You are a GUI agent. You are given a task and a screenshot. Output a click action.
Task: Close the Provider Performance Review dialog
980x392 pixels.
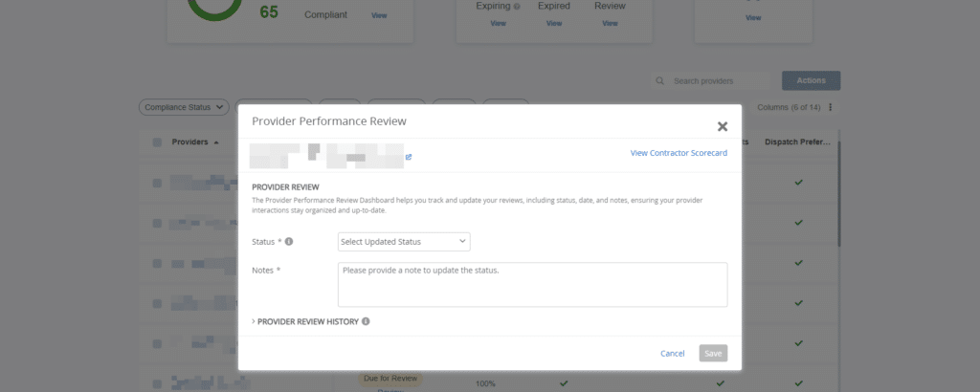coord(723,126)
